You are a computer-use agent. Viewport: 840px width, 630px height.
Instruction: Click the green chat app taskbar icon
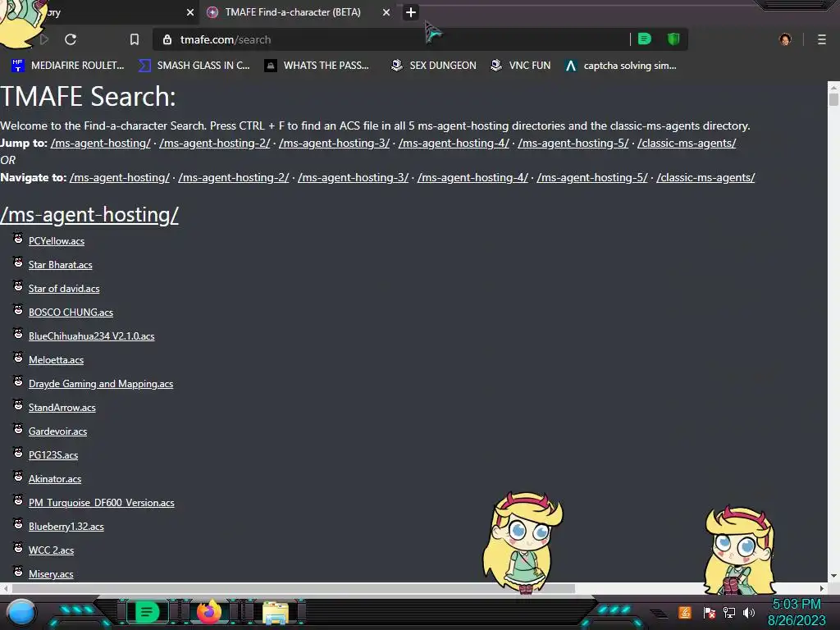coord(147,612)
